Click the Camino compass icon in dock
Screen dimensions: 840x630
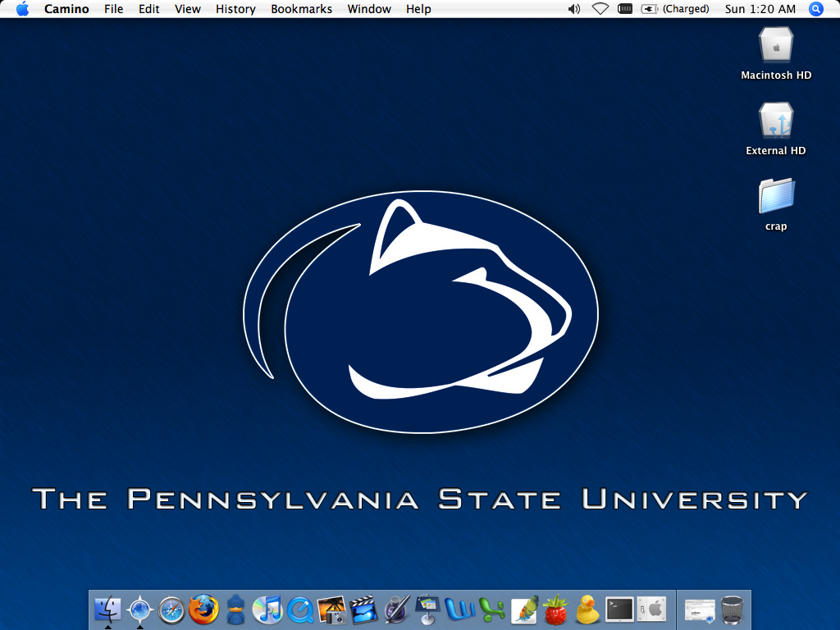click(x=139, y=609)
